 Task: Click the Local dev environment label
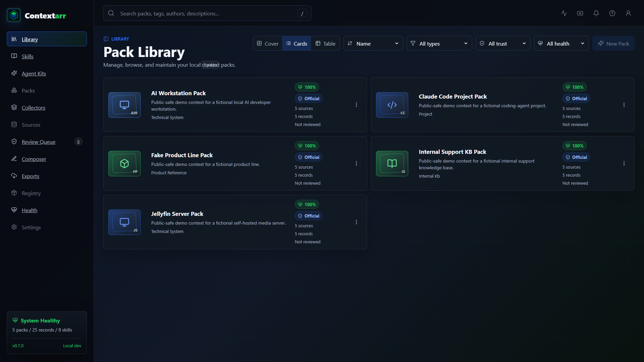(72, 346)
